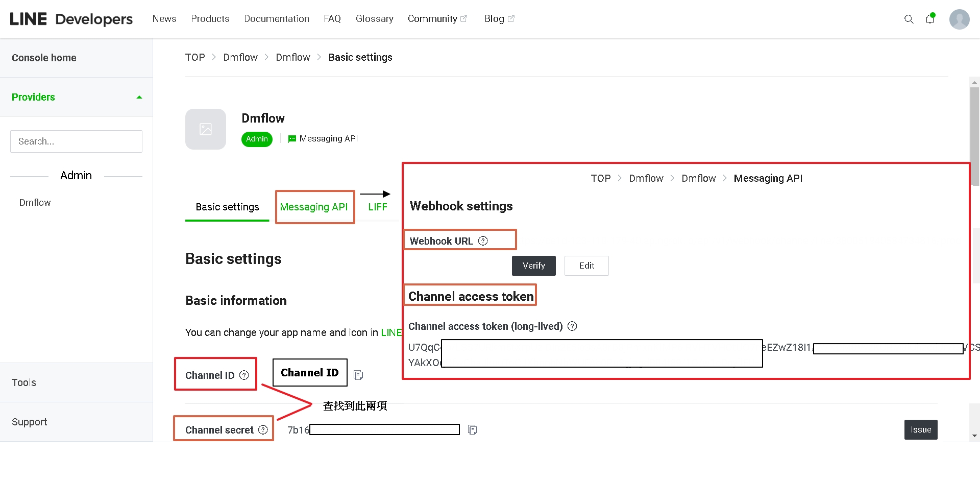Copy the Channel secret value
The height and width of the screenshot is (480, 980).
tap(473, 430)
